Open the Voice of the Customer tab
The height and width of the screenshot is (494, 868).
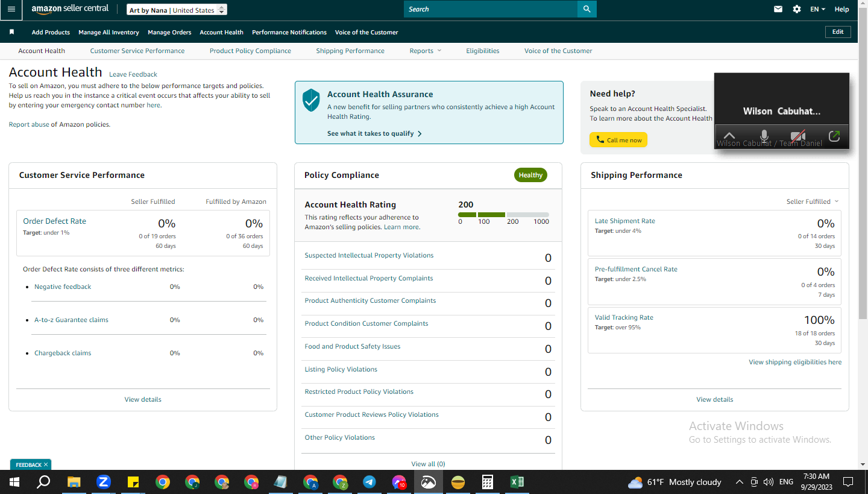coord(558,51)
